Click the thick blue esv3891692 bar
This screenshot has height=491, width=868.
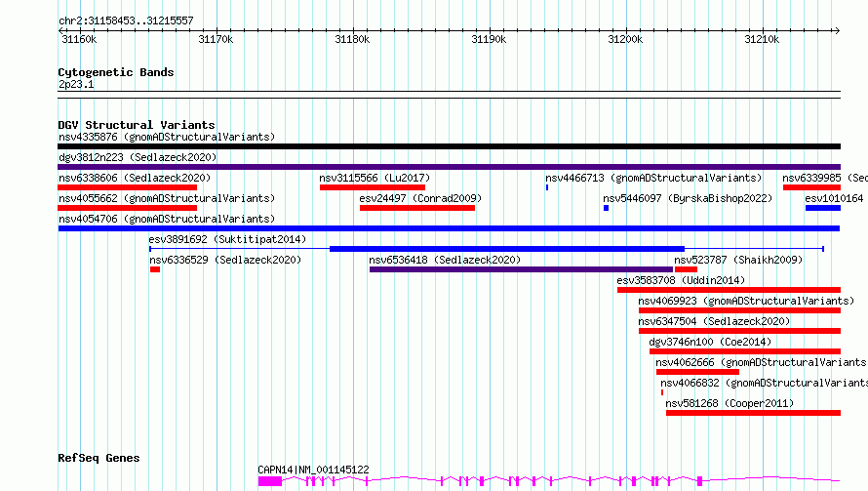point(507,249)
